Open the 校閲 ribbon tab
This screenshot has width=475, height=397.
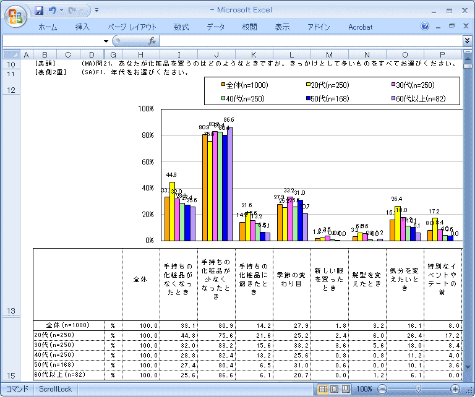[x=249, y=27]
